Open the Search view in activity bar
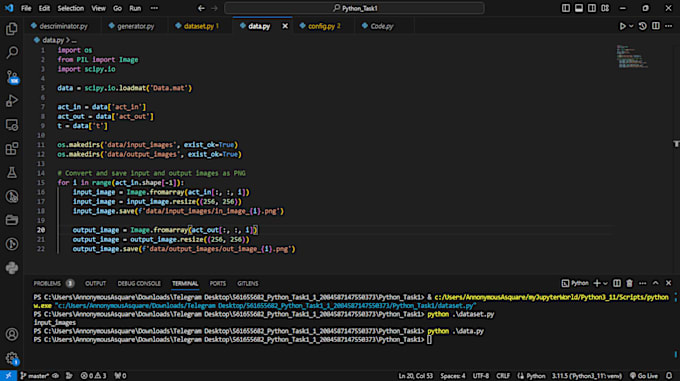This screenshot has height=381, width=680. (x=12, y=53)
